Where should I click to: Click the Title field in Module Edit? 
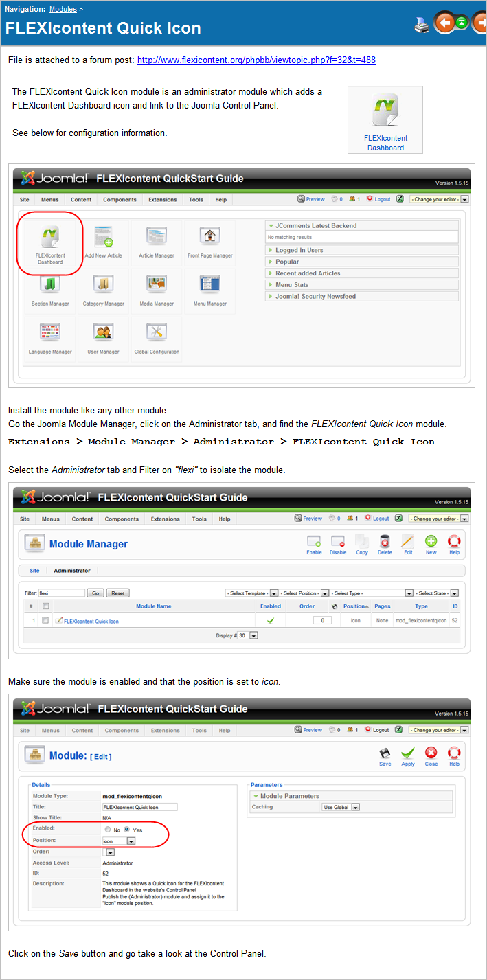(x=139, y=807)
